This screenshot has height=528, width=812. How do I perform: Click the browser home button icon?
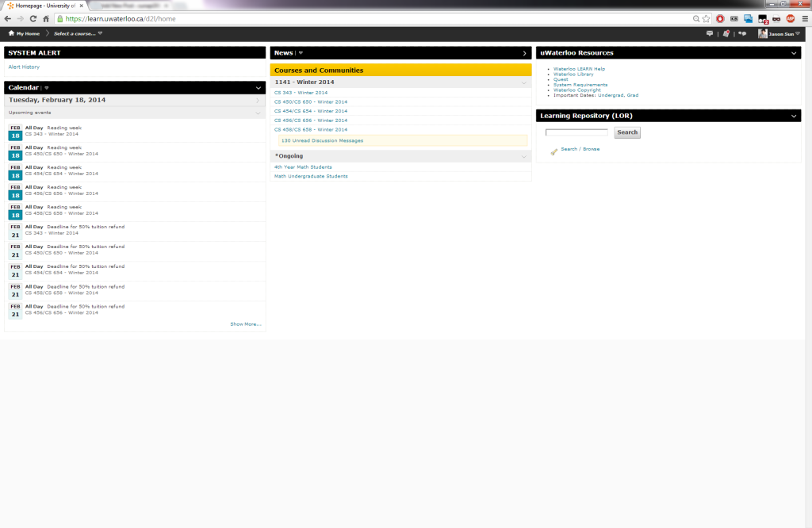coord(46,18)
